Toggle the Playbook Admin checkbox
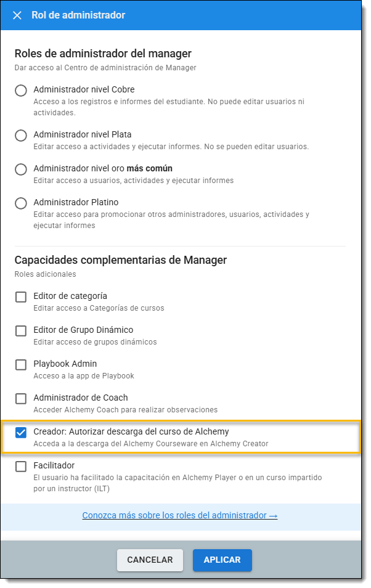Viewport: 371px width, 588px height. point(21,365)
